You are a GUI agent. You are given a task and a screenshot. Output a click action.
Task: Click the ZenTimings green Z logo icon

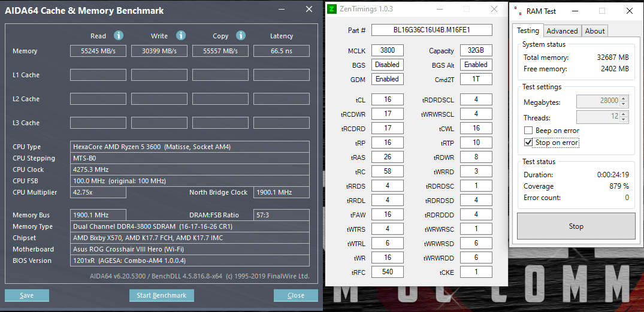pos(332,9)
